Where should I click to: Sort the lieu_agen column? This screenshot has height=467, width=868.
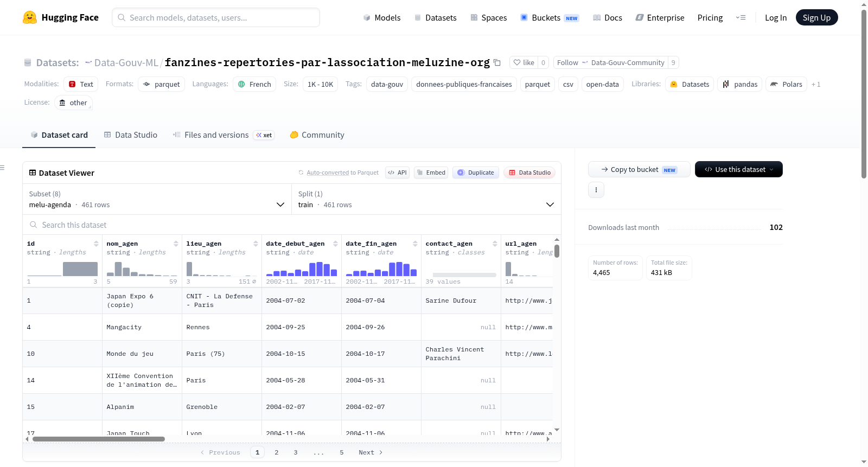(256, 244)
